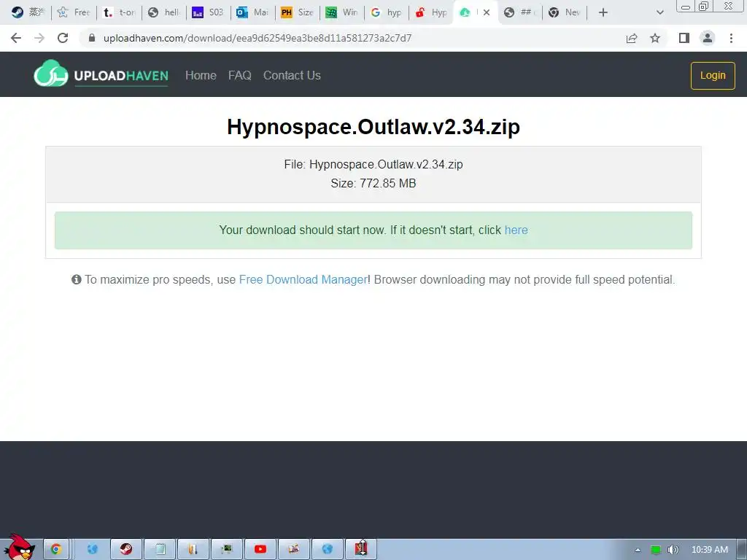Switch to the 'PH Size' tab
The height and width of the screenshot is (560, 747).
(298, 12)
